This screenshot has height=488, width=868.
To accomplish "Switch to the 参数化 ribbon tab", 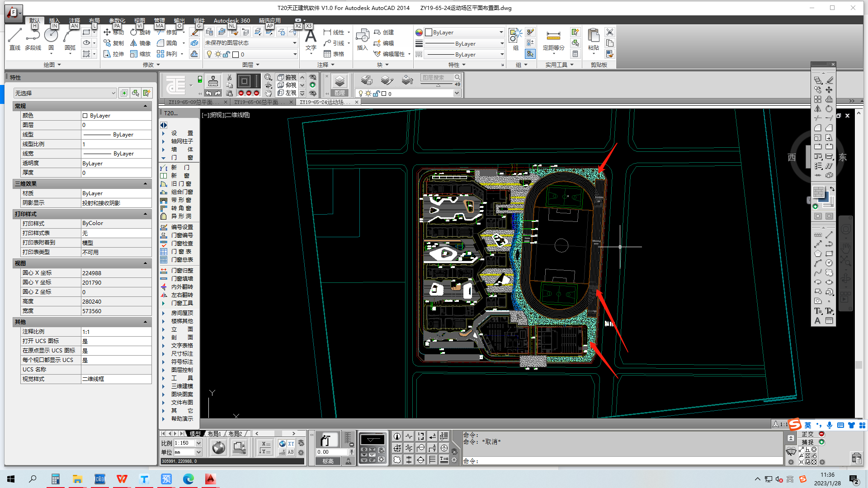I will pos(117,20).
